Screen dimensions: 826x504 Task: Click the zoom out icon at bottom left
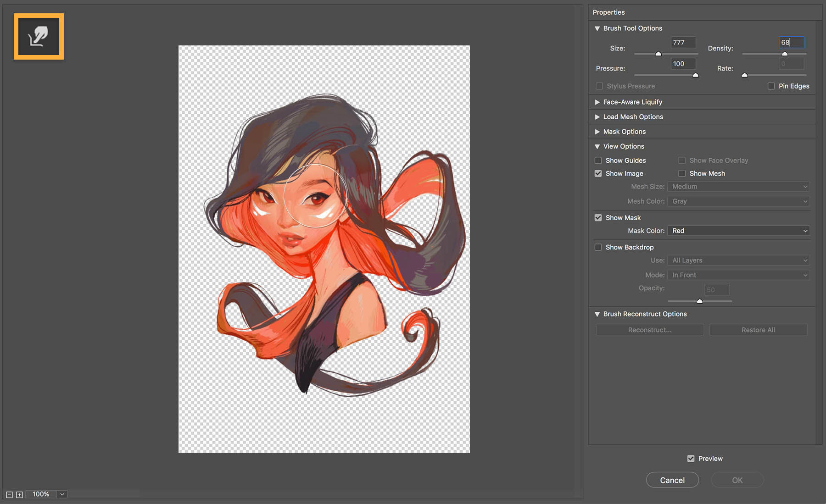coord(10,494)
